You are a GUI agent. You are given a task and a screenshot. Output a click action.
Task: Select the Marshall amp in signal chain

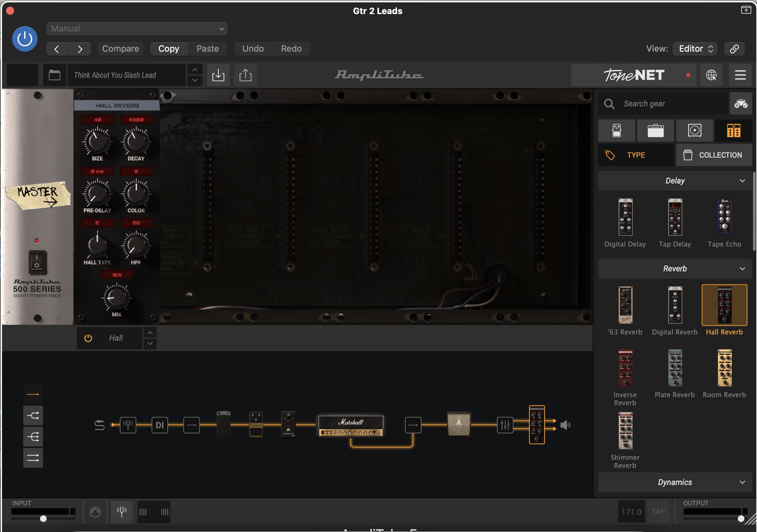point(351,425)
